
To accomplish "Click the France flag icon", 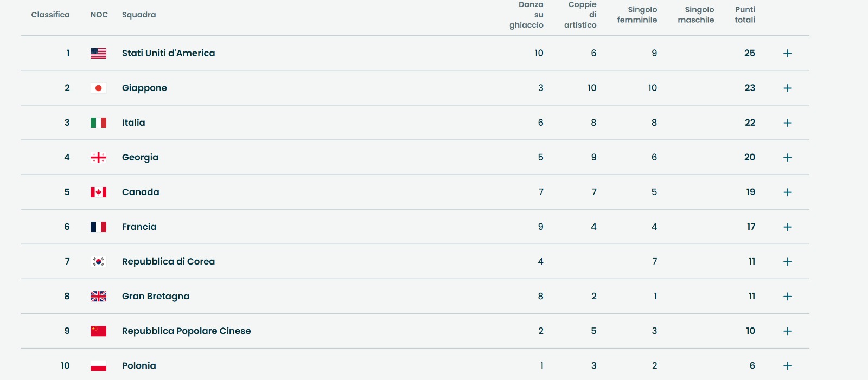I will click(x=98, y=227).
